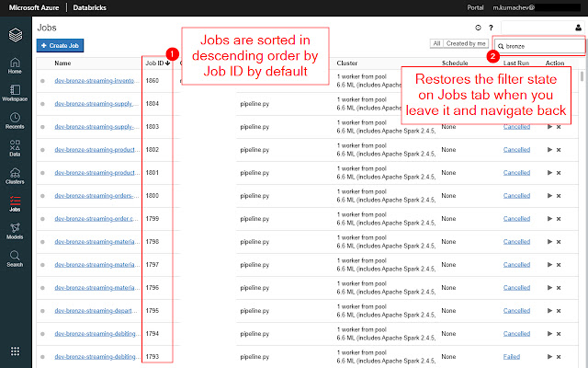This screenshot has width=588, height=368.
Task: Run job 1794 with play icon
Action: (x=549, y=333)
